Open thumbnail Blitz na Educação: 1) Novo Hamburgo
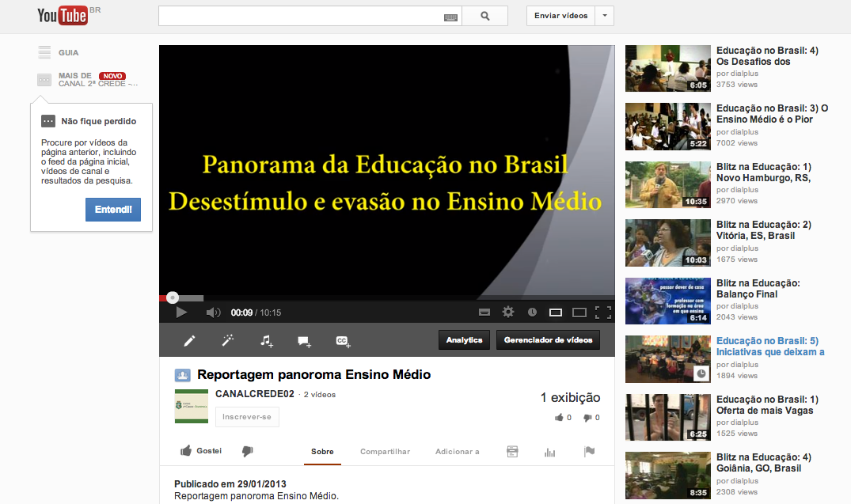The image size is (851, 504). pyautogui.click(x=667, y=184)
